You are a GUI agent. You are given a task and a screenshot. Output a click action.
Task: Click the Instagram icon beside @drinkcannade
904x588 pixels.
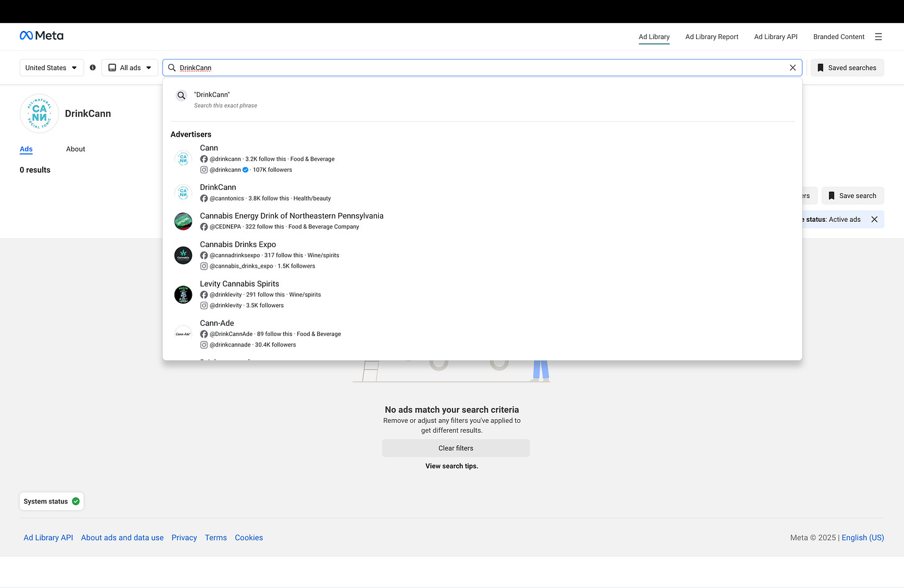(204, 345)
